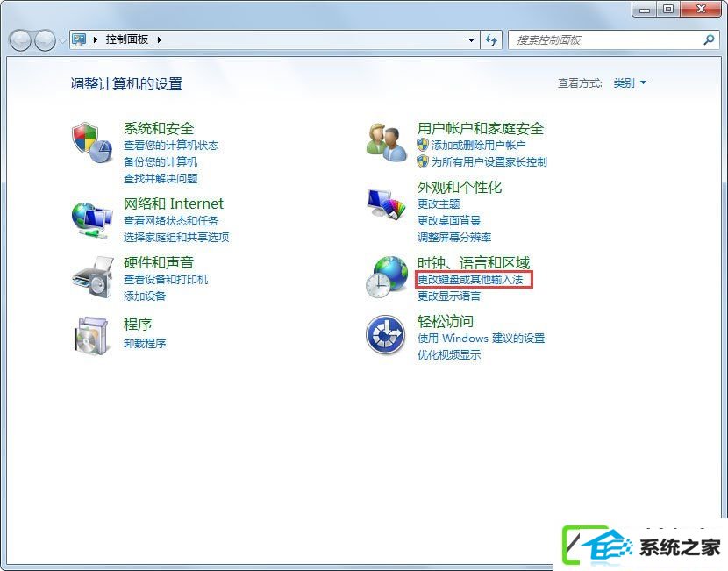Image resolution: width=728 pixels, height=571 pixels.
Task: Open the 外观和个性化 monitor icon
Action: click(x=386, y=203)
